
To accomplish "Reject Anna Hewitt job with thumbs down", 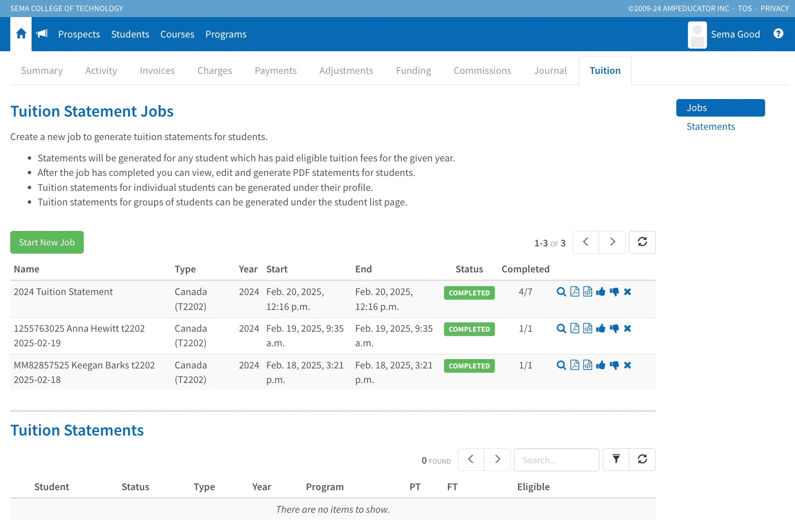I will pyautogui.click(x=614, y=328).
